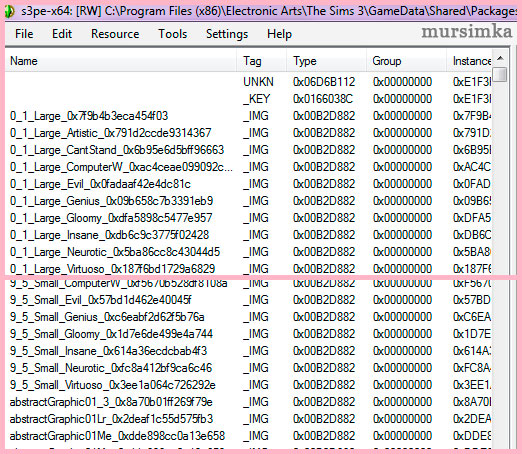Select the 0_1_Large_Gloomy resource row
This screenshot has height=454, width=522.
248,218
